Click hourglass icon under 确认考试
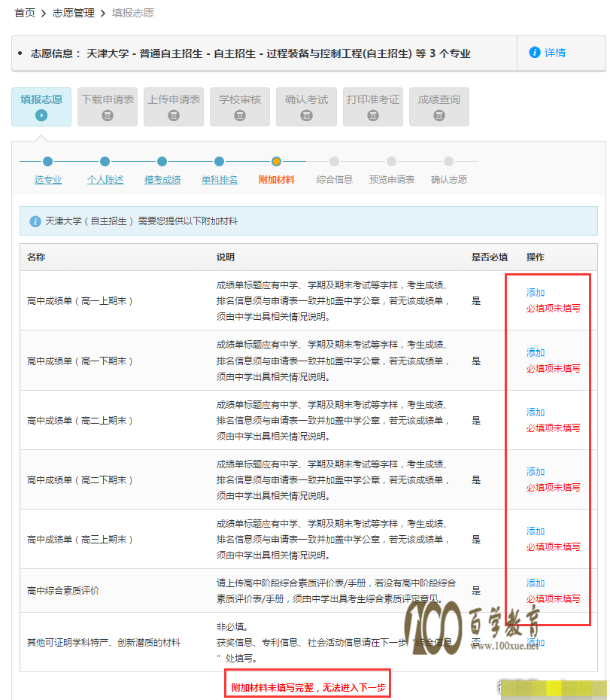Viewport: 610px width, 700px height. click(306, 116)
